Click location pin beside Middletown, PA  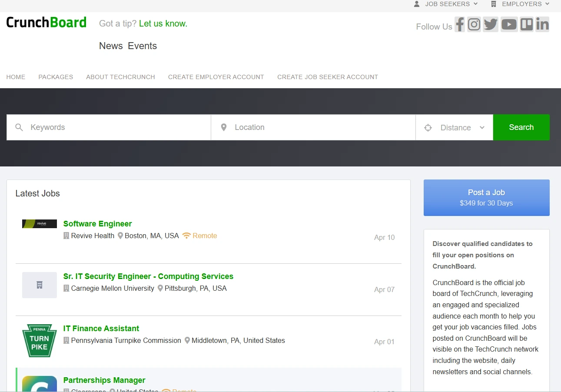187,340
